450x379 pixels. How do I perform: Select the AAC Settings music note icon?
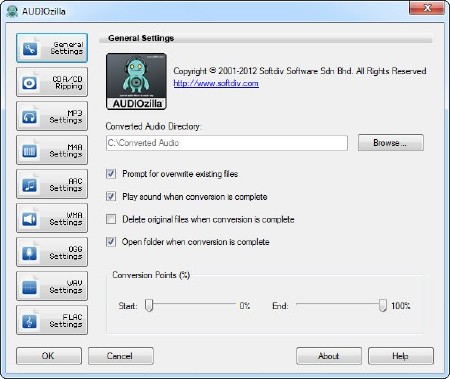click(30, 185)
